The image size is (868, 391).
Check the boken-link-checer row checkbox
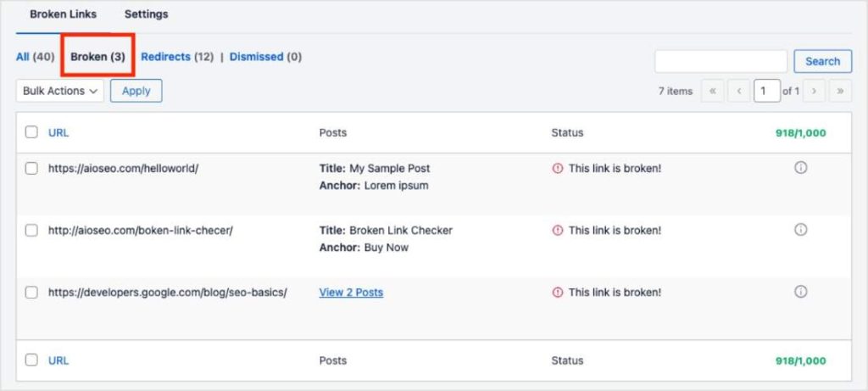pyautogui.click(x=31, y=231)
